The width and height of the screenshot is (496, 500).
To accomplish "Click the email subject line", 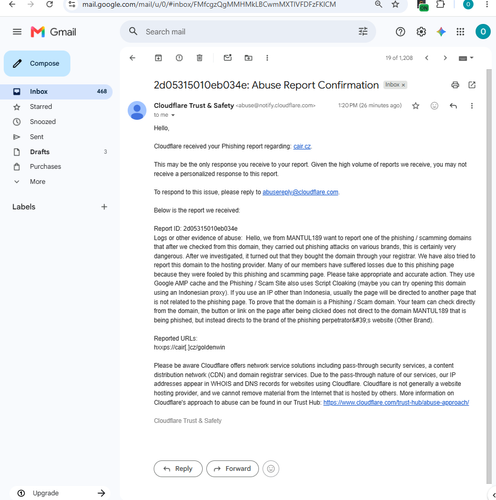I will [x=266, y=85].
